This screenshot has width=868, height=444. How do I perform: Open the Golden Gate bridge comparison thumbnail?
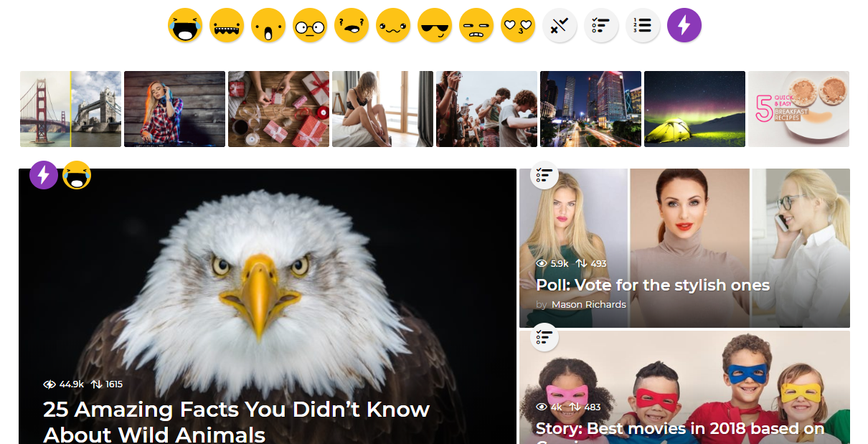(70, 109)
